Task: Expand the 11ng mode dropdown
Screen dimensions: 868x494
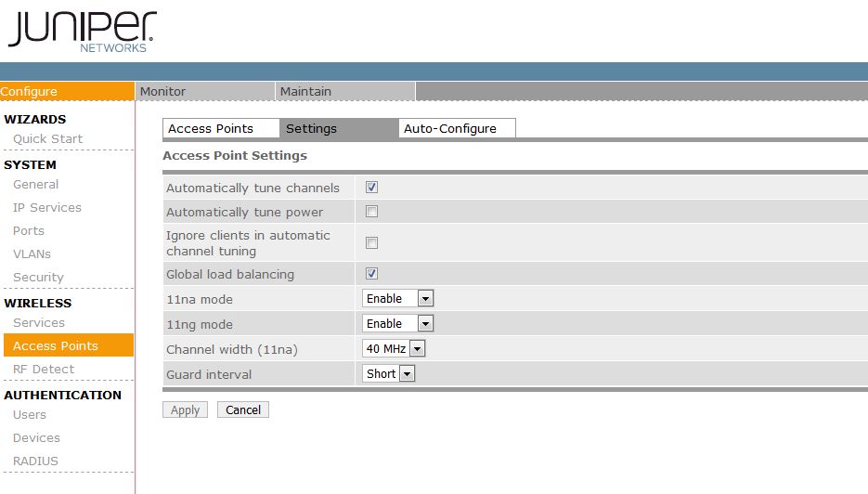Action: [397, 323]
